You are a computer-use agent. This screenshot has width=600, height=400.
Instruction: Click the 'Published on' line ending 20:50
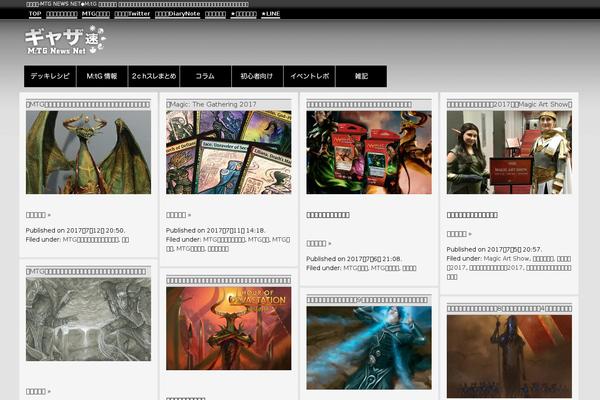coord(75,230)
